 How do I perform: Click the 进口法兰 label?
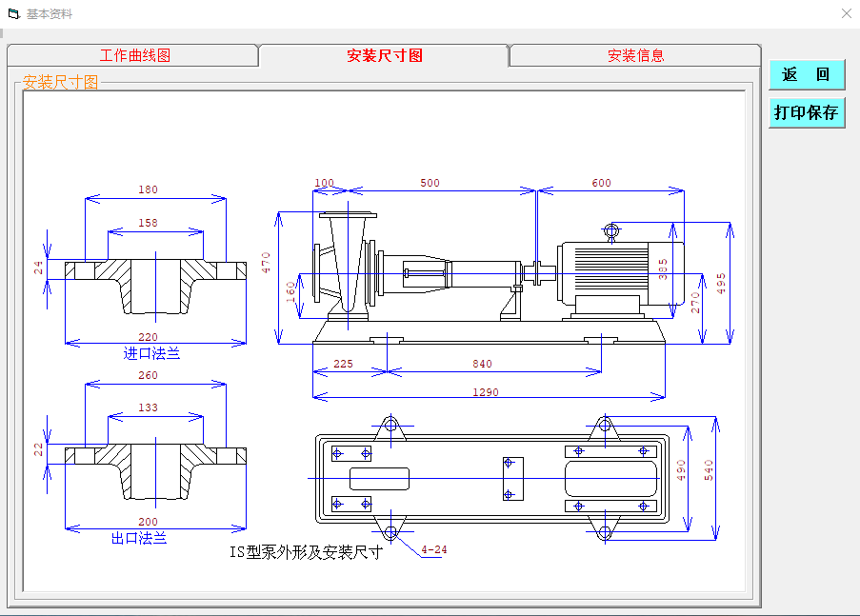(x=151, y=353)
